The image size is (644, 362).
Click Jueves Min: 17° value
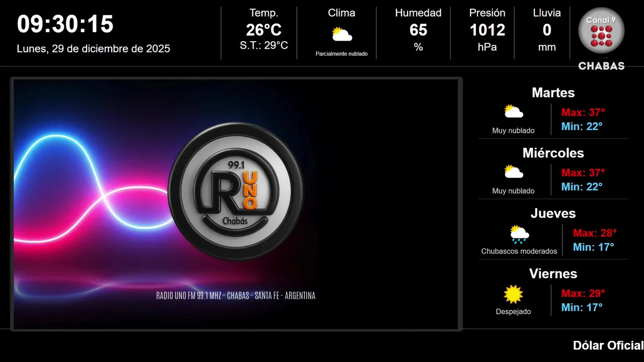pos(594,247)
